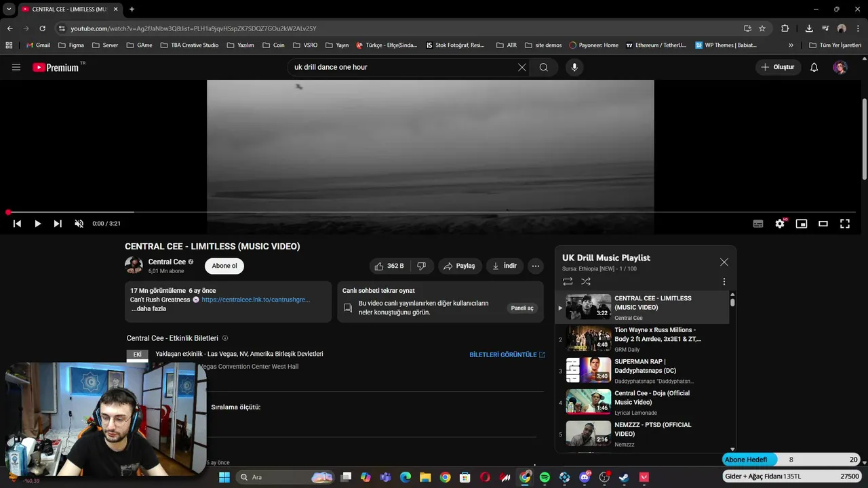
Task: Open File Explorer from taskbar
Action: (x=425, y=477)
